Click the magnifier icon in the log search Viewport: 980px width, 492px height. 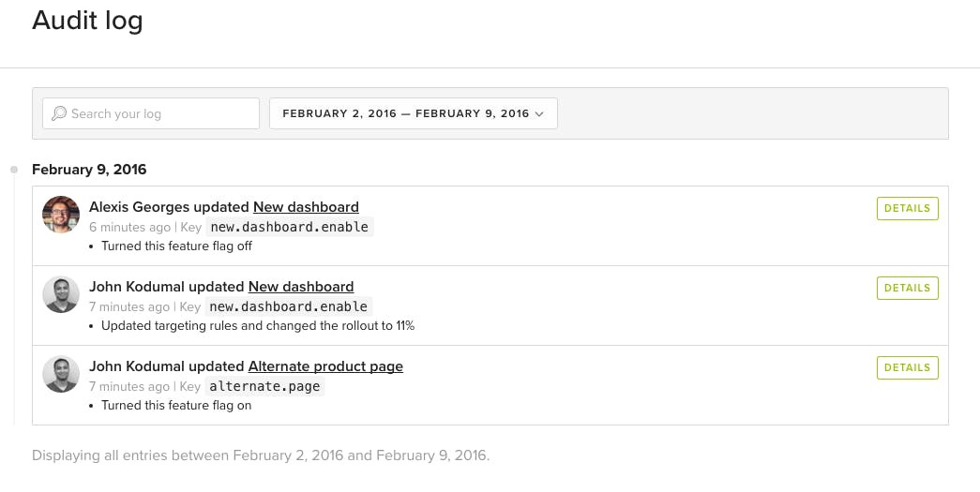(x=59, y=113)
